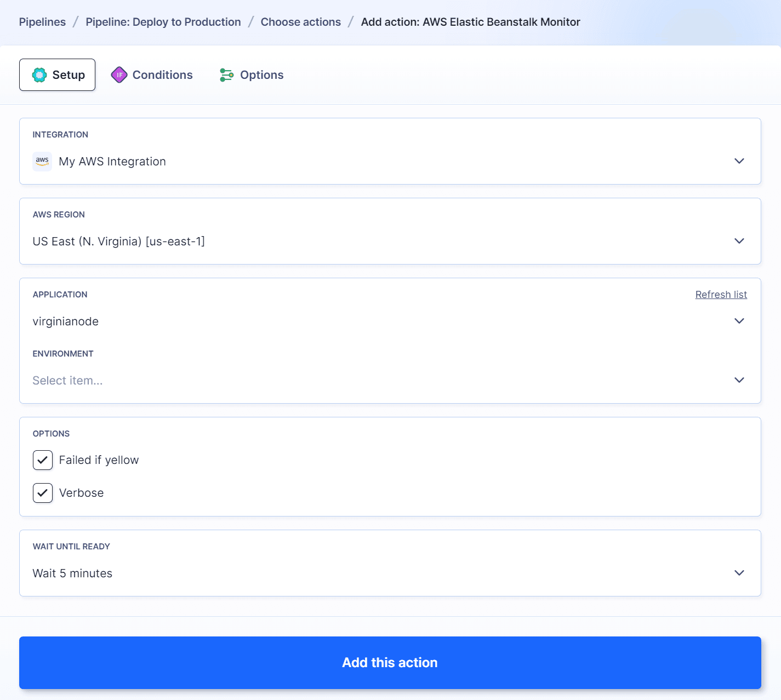Image resolution: width=781 pixels, height=700 pixels.
Task: Expand the AWS Region dropdown
Action: [739, 241]
